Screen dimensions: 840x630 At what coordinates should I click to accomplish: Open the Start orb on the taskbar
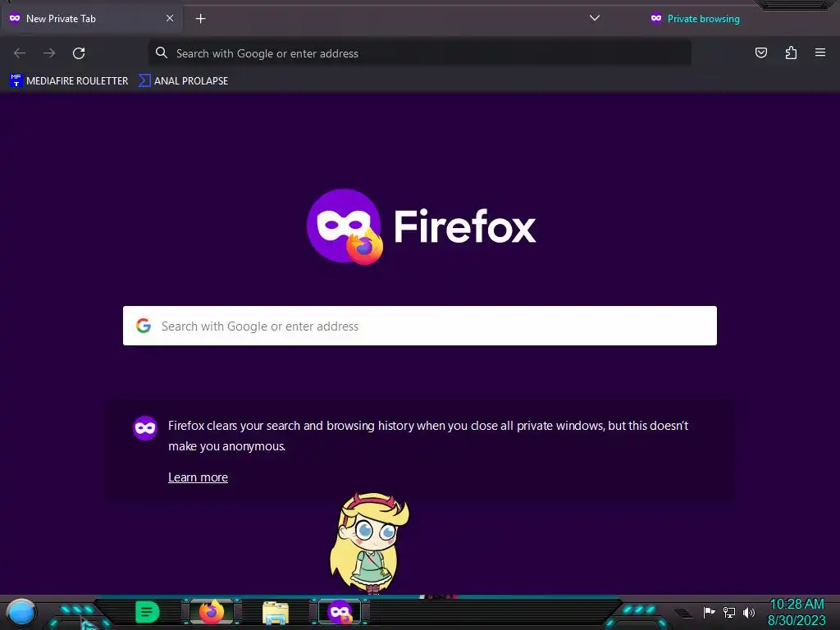21,613
